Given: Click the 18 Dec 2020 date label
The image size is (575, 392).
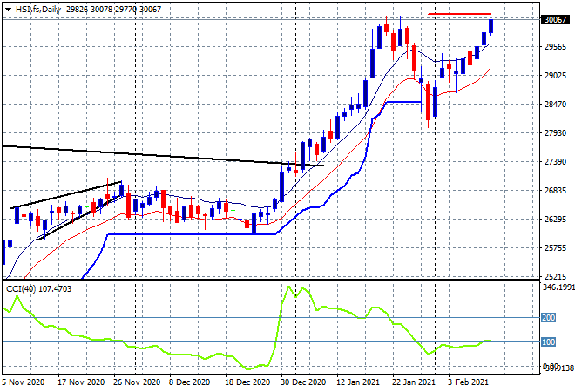Looking at the screenshot, I should pyautogui.click(x=247, y=382).
